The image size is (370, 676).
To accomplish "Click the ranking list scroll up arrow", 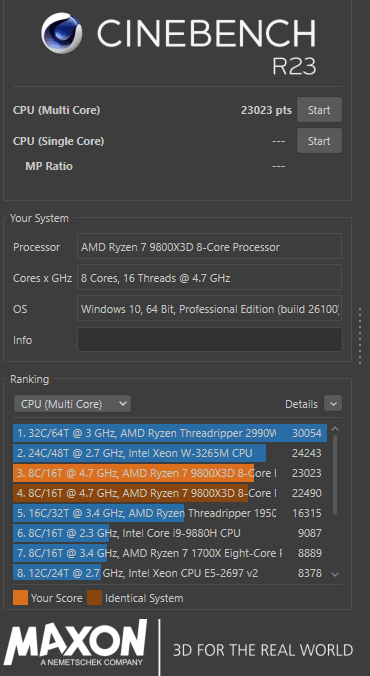I will click(x=335, y=429).
